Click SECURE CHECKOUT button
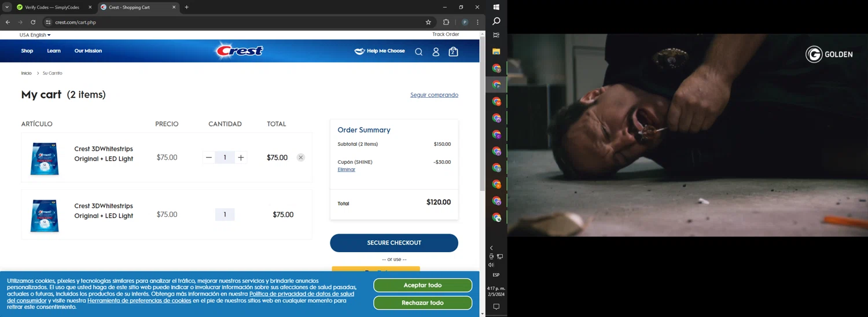Viewport: 868px width, 317px height. point(394,243)
